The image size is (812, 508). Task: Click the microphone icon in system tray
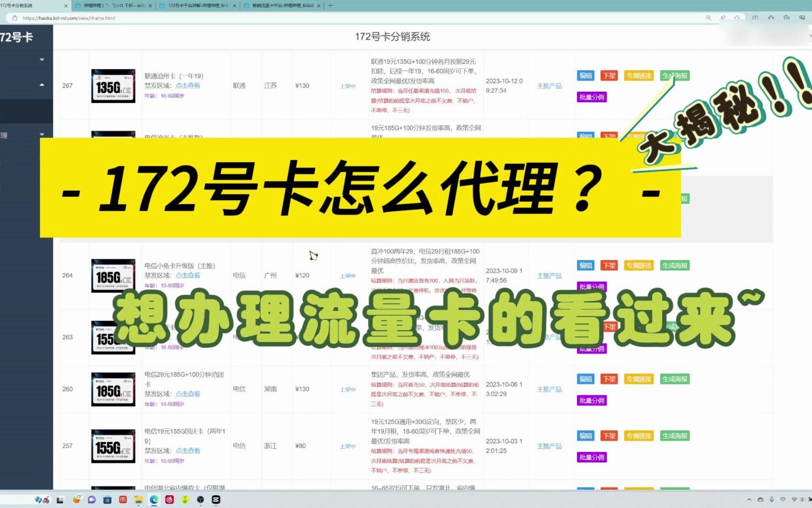pos(771,500)
